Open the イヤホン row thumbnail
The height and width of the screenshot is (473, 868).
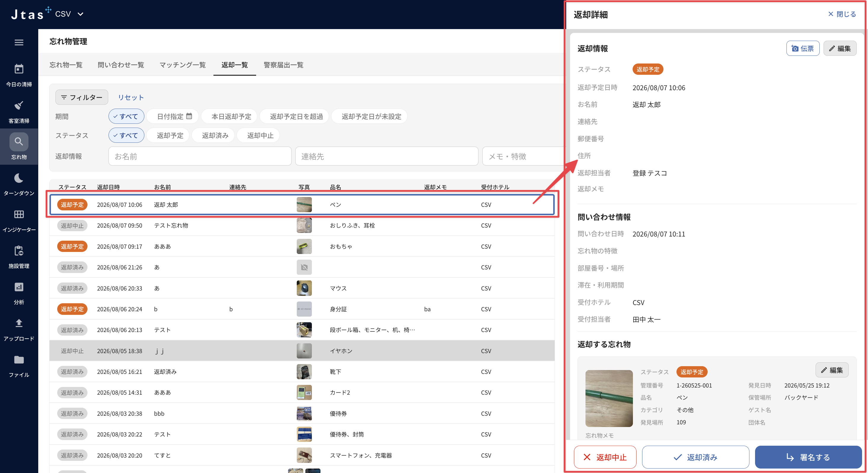pyautogui.click(x=304, y=351)
